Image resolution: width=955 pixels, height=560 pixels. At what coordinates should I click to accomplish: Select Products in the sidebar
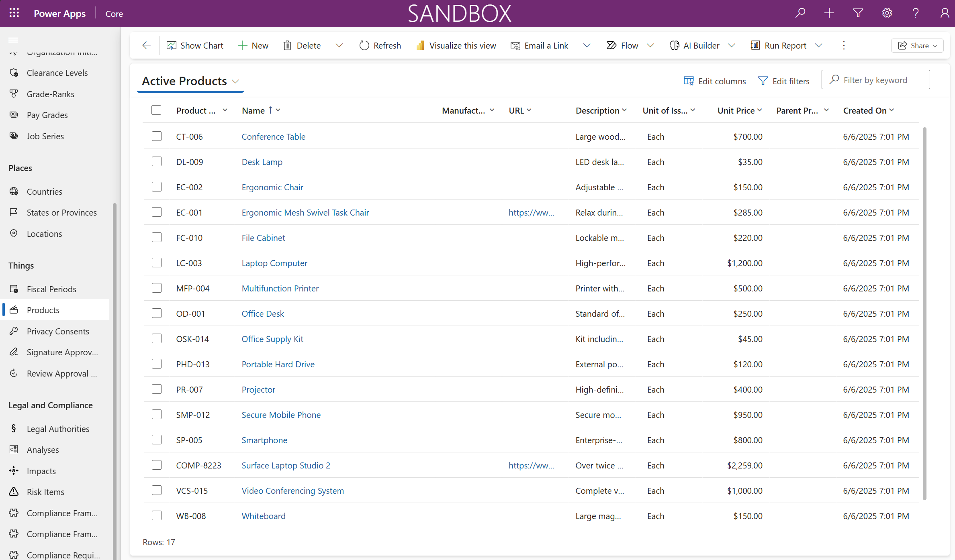[x=55, y=310]
